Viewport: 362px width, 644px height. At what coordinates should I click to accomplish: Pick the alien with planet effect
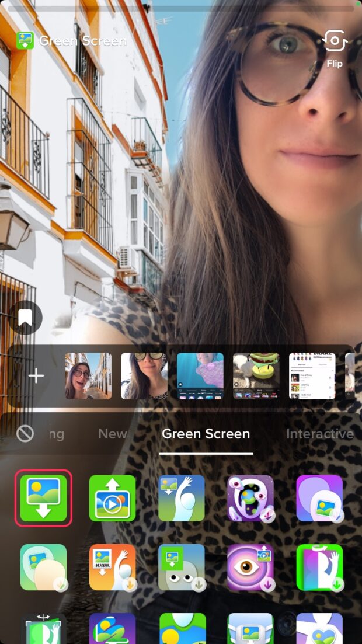[x=250, y=497]
